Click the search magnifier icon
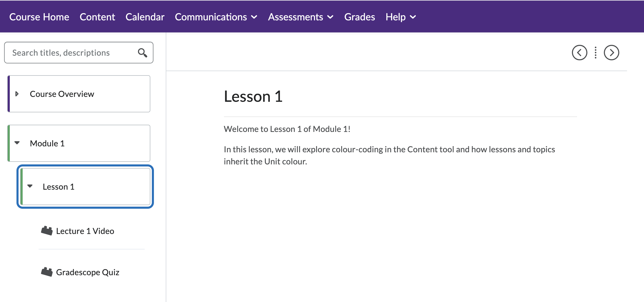 142,53
